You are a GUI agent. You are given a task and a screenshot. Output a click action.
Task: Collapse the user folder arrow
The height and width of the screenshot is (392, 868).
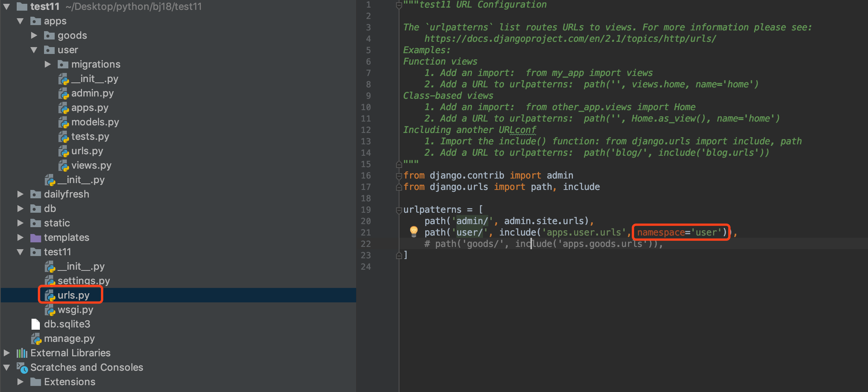pos(34,50)
